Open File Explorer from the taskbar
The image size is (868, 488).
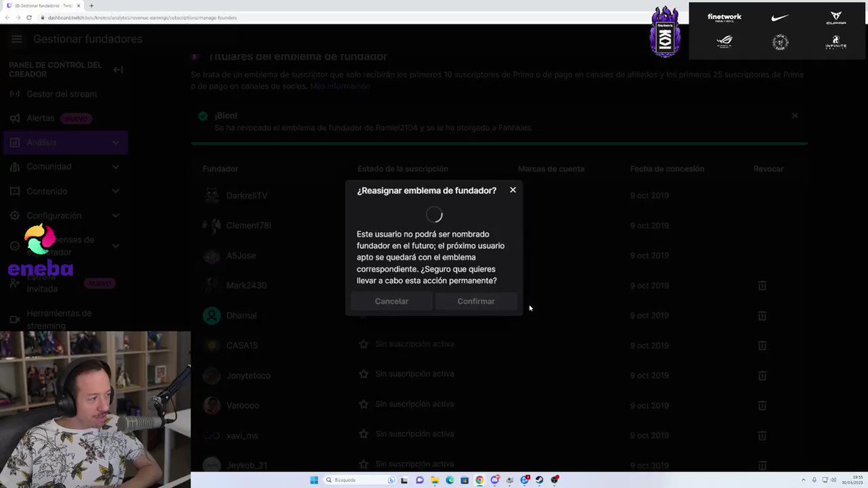pos(435,480)
